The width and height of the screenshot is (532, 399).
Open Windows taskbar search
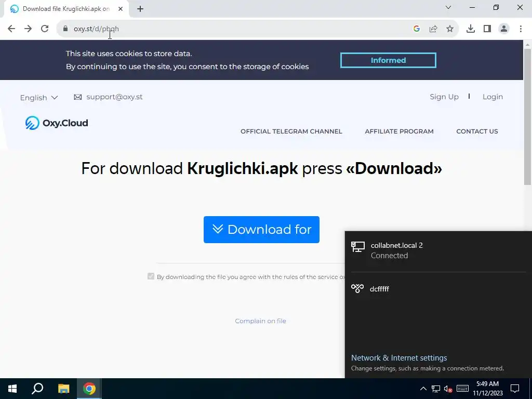tap(37, 389)
